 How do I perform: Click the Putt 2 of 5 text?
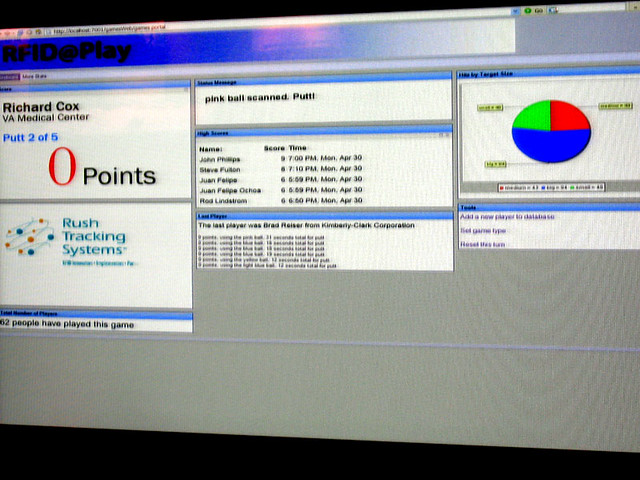coord(30,137)
